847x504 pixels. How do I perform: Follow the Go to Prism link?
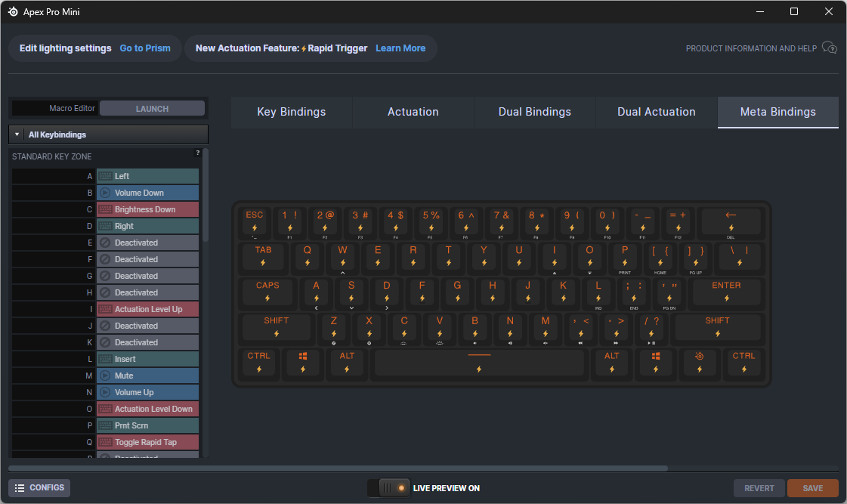(145, 48)
